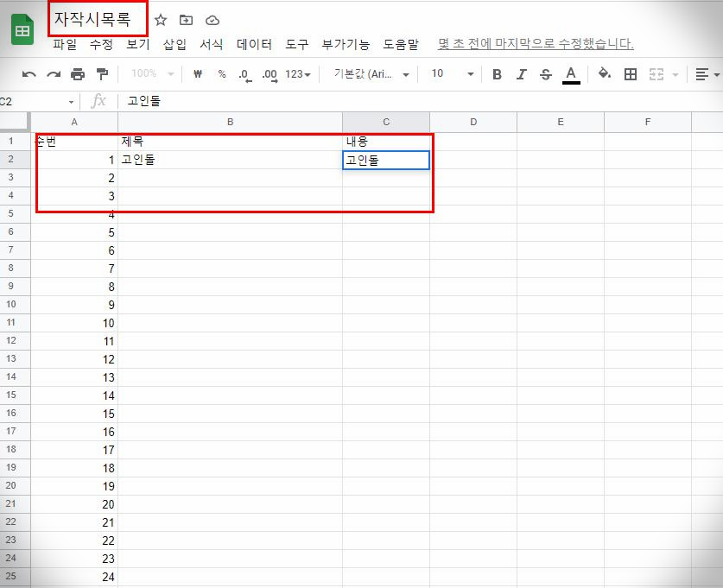Star the 자작시목록 document
The width and height of the screenshot is (723, 588).
tap(161, 20)
